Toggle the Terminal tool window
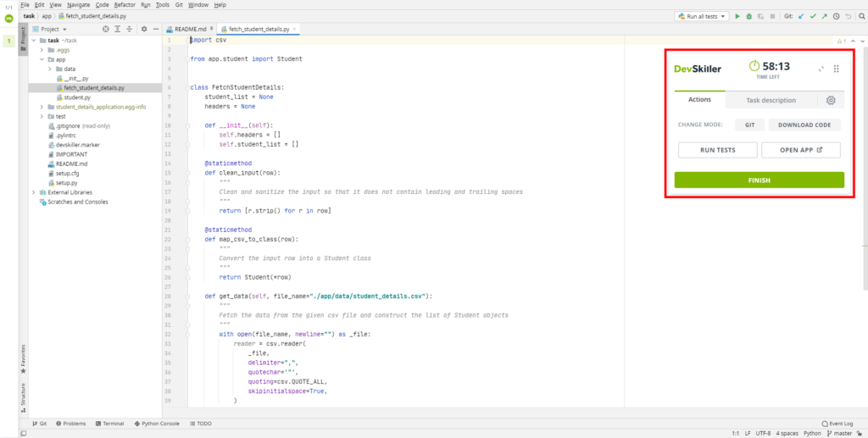868x438 pixels. pos(108,423)
